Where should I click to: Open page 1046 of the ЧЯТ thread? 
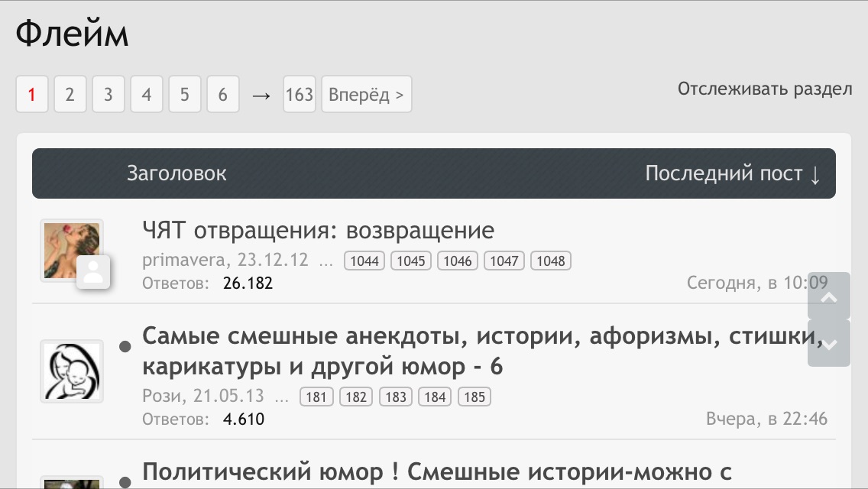457,261
